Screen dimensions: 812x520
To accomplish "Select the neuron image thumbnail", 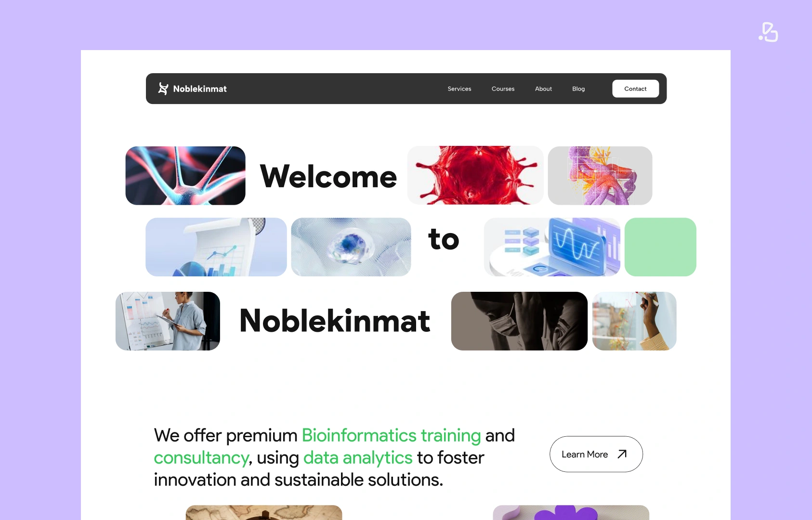I will [x=185, y=176].
